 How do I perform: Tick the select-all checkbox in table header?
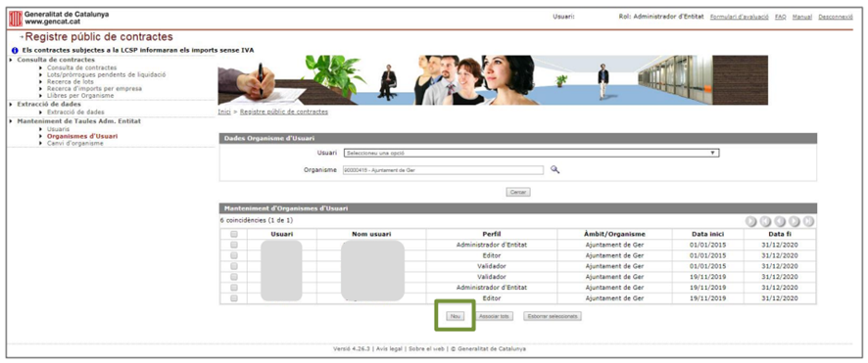(x=233, y=234)
